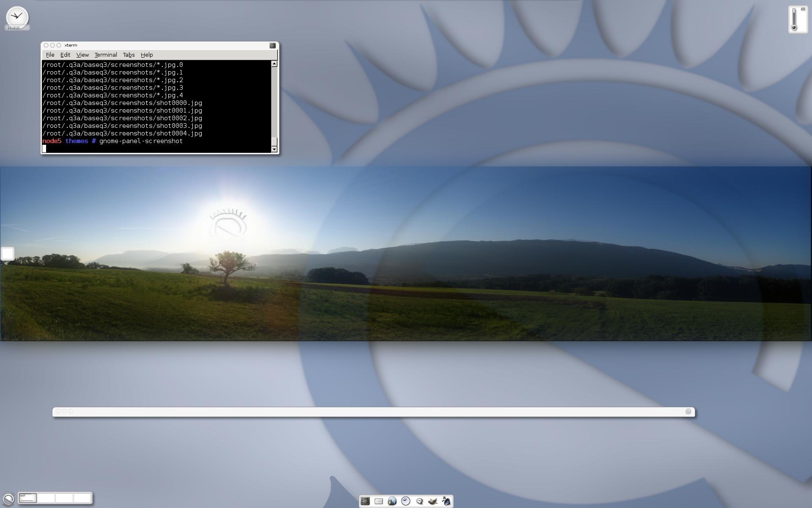812x508 pixels.
Task: Launch the terminal from the dock
Action: click(x=365, y=501)
